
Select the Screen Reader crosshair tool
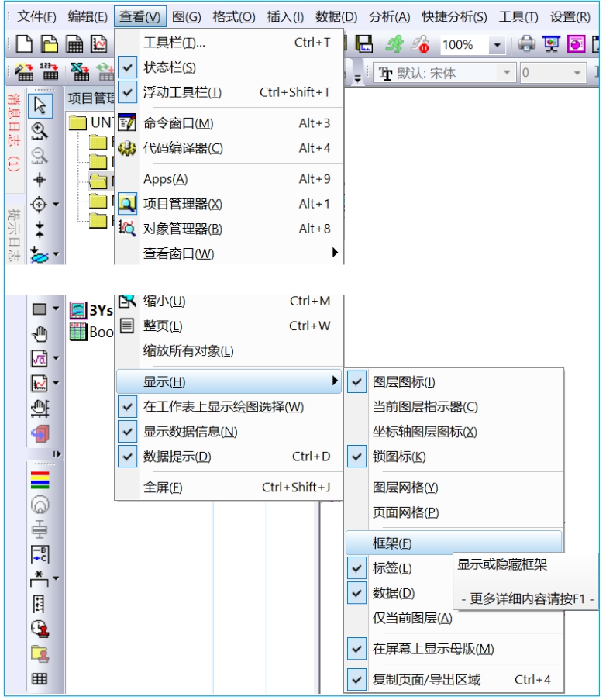tap(40, 180)
